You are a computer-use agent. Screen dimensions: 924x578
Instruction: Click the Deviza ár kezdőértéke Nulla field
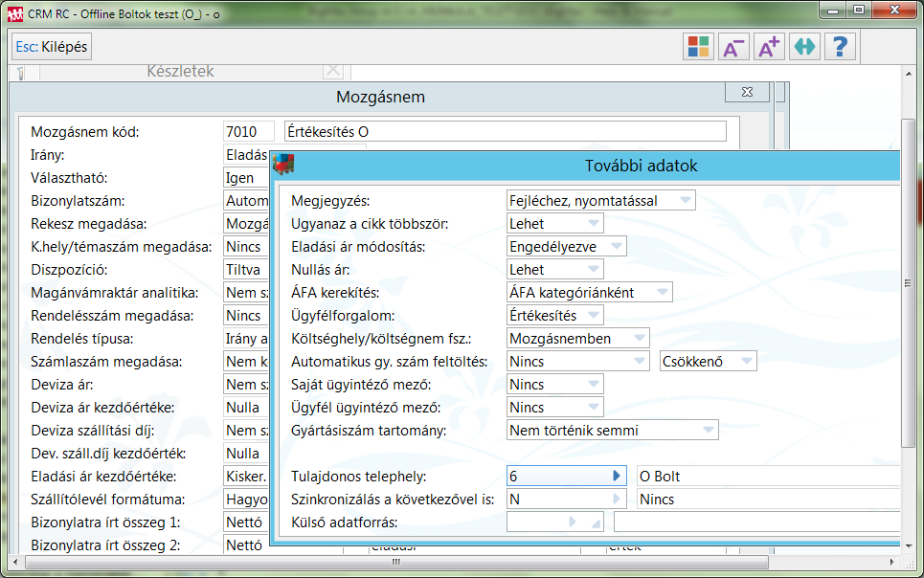[x=246, y=407]
